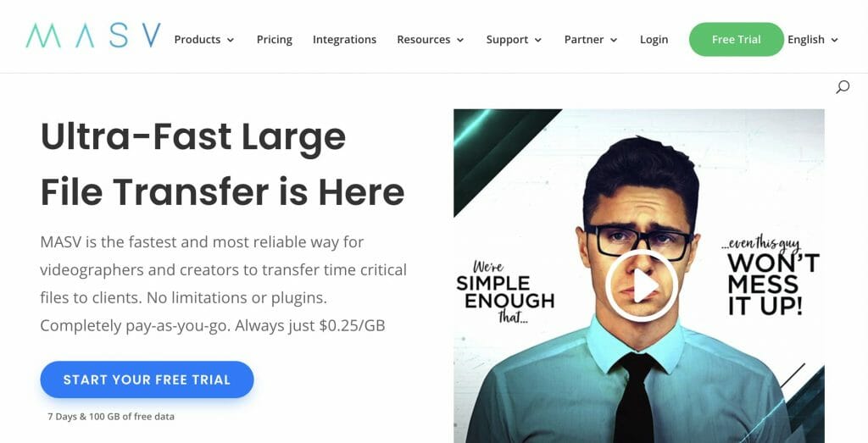Viewport: 868px width, 443px height.
Task: Select the Resources menu label
Action: (x=424, y=40)
